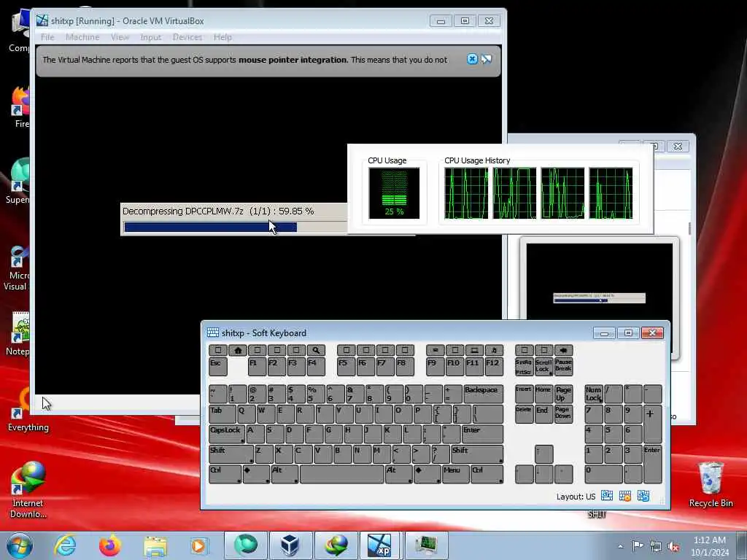Image resolution: width=747 pixels, height=560 pixels.
Task: Click the Search multimedia key on Soft Keyboard
Action: click(316, 351)
